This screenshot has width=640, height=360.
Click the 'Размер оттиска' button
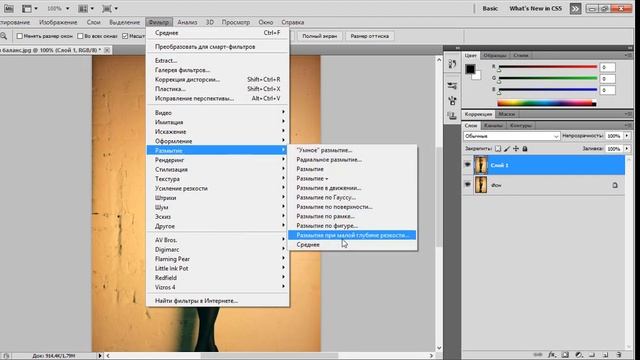point(370,36)
